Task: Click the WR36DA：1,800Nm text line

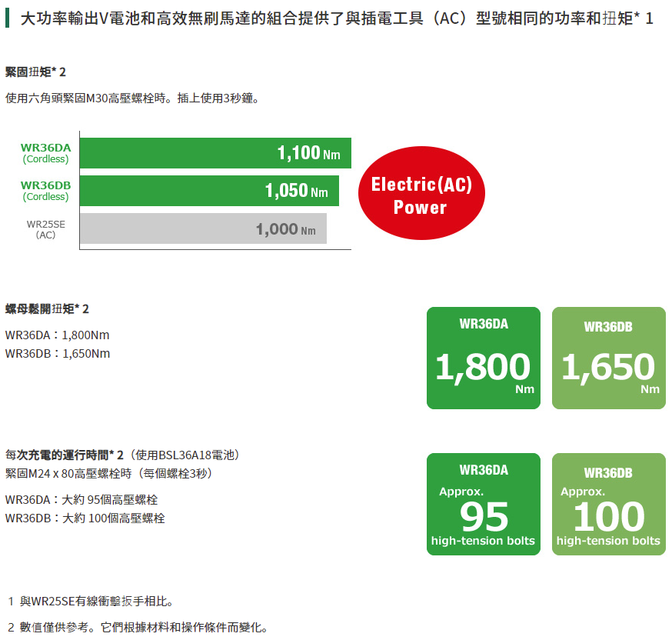Action: point(58,335)
